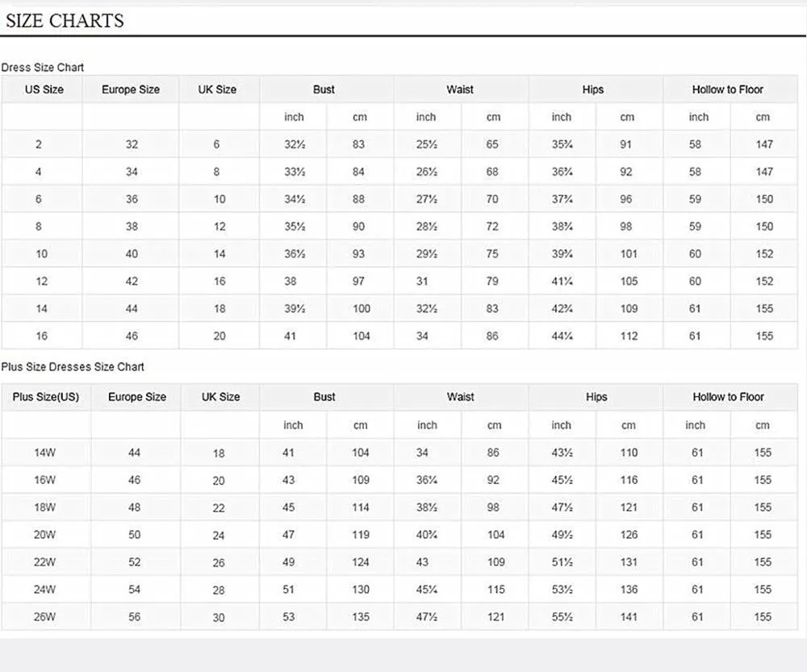
Task: Select the Plus Size(US) column header
Action: click(x=46, y=397)
